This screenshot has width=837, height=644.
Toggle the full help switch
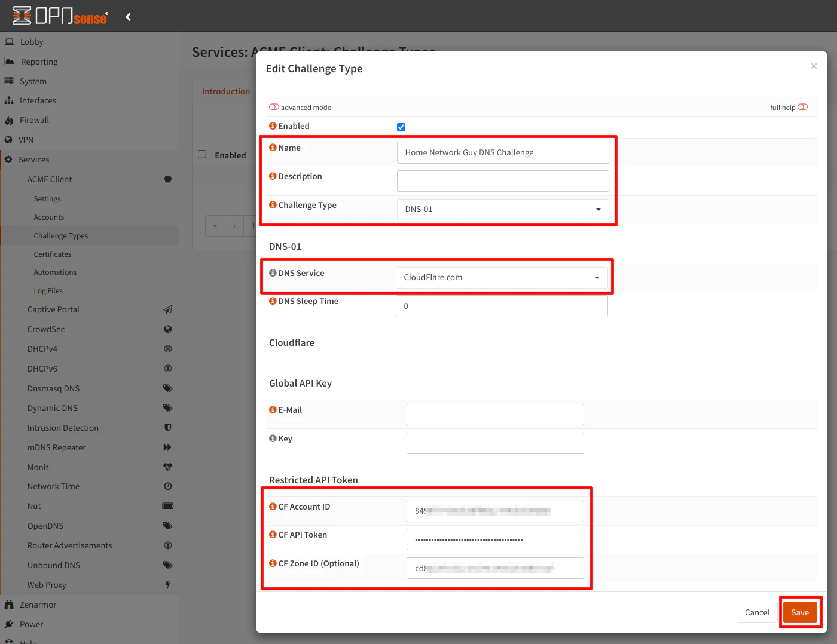tap(802, 107)
